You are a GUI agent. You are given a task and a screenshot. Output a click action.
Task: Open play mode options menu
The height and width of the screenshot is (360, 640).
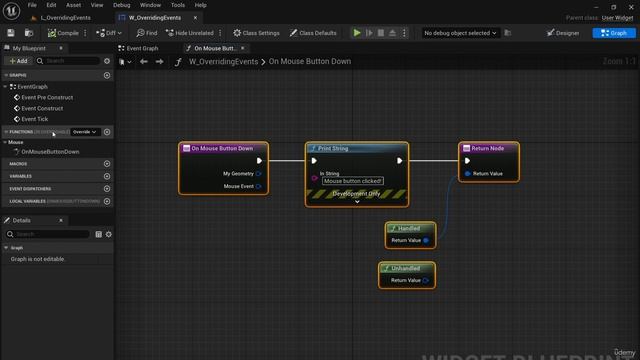click(404, 33)
